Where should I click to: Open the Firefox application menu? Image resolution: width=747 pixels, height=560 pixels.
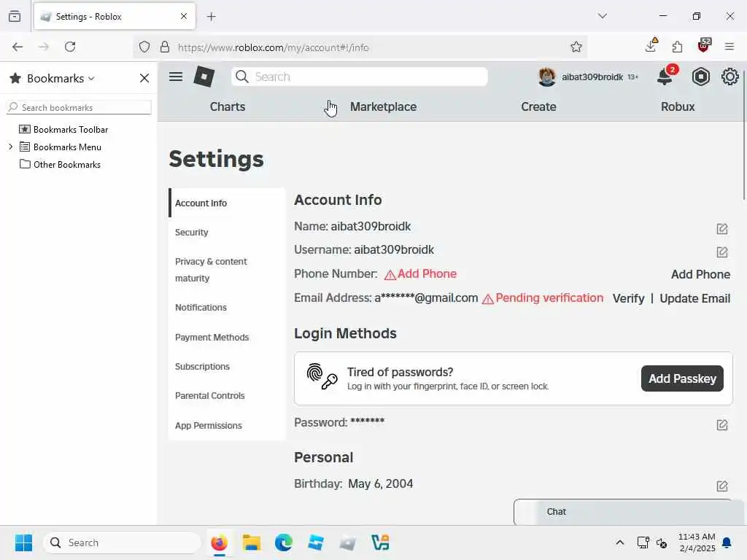(729, 47)
